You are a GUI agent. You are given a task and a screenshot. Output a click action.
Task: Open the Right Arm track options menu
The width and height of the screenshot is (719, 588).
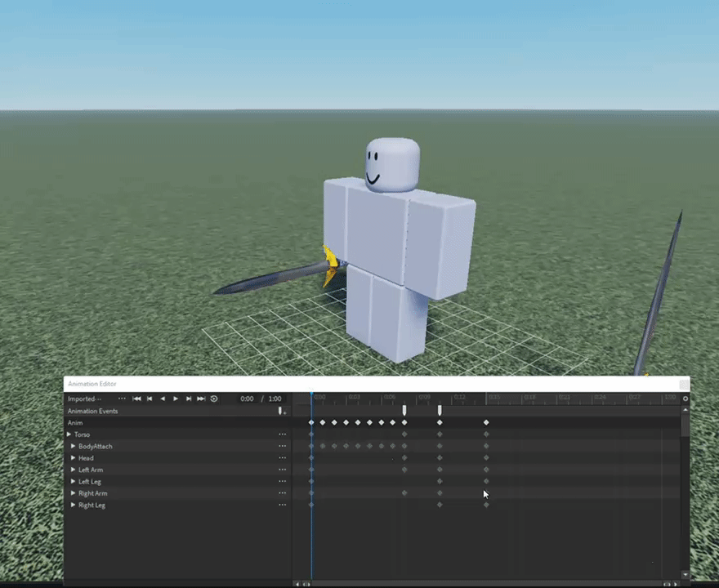coord(282,493)
